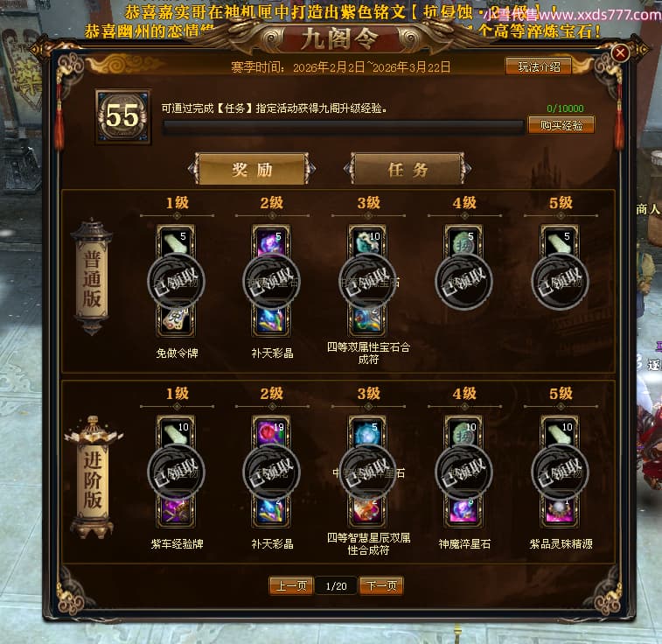Select the 紫品灵珠精源 icon in 进阶版 level 5
This screenshot has width=662, height=644.
pyautogui.click(x=560, y=510)
